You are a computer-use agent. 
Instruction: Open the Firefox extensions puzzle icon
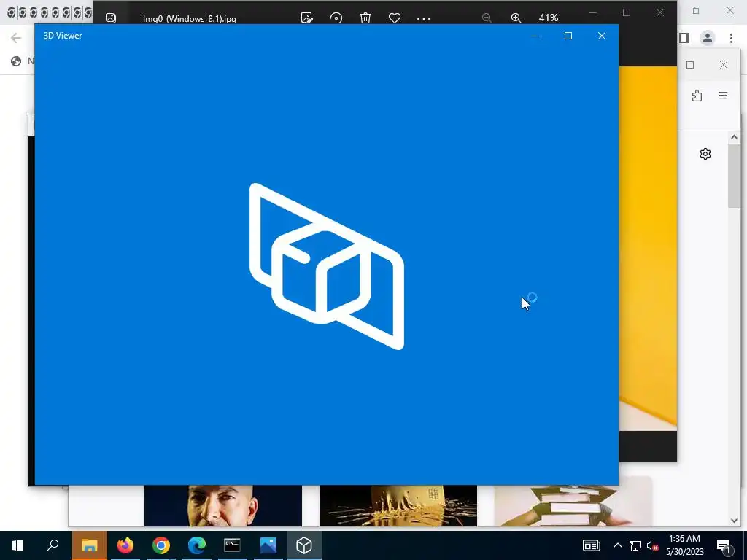coord(697,96)
